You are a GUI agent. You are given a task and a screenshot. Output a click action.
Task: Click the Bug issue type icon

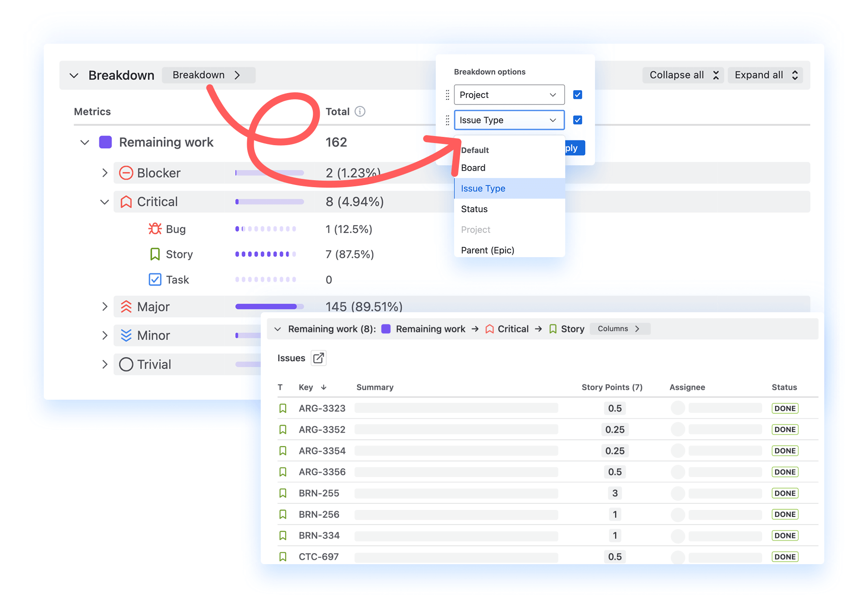pyautogui.click(x=155, y=229)
